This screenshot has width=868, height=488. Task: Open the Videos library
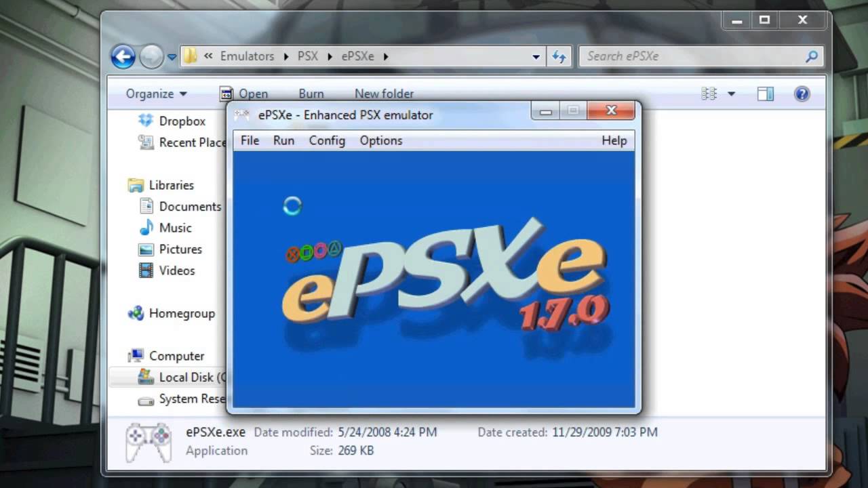coord(177,270)
